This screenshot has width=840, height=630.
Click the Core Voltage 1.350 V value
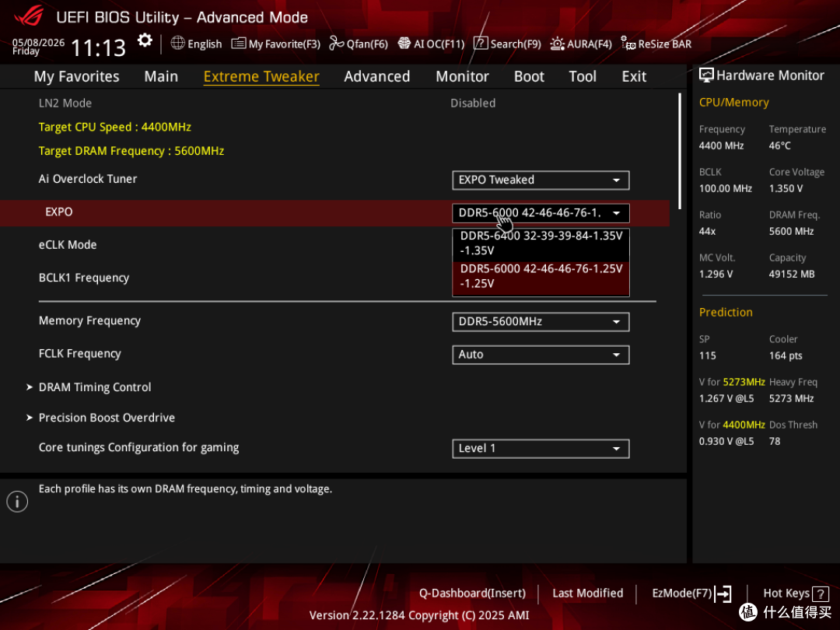(786, 188)
